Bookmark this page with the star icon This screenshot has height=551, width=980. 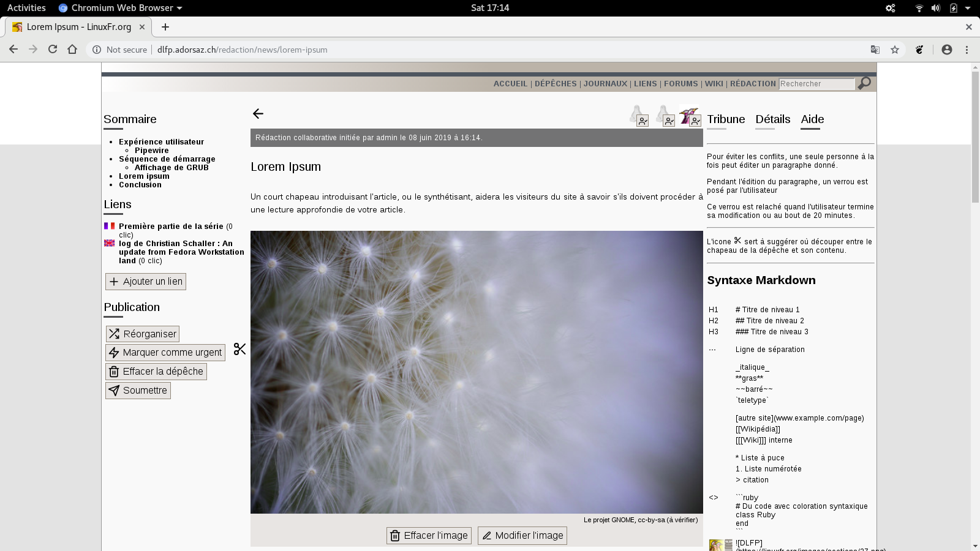(x=895, y=50)
